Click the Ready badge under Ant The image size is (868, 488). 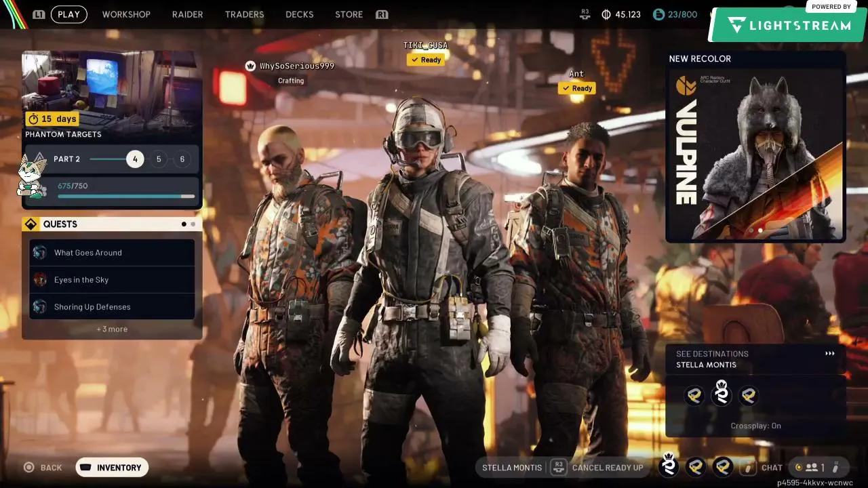pos(577,88)
